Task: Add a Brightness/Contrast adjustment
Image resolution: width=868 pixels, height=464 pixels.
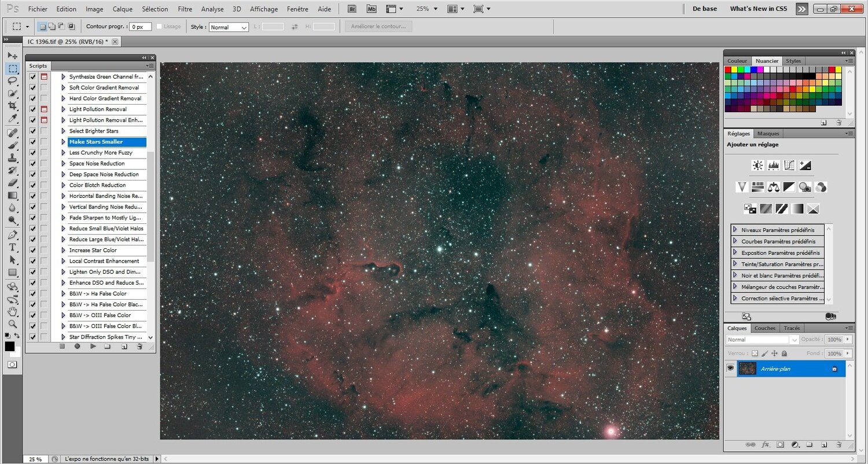Action: [757, 165]
